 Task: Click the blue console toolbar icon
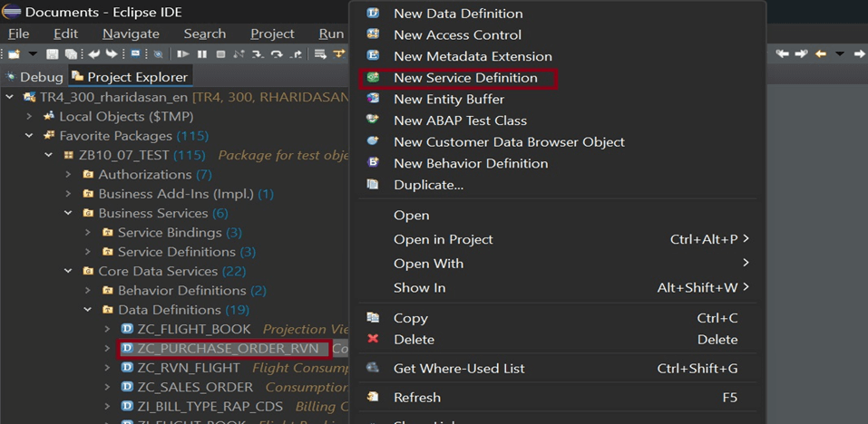tap(136, 53)
